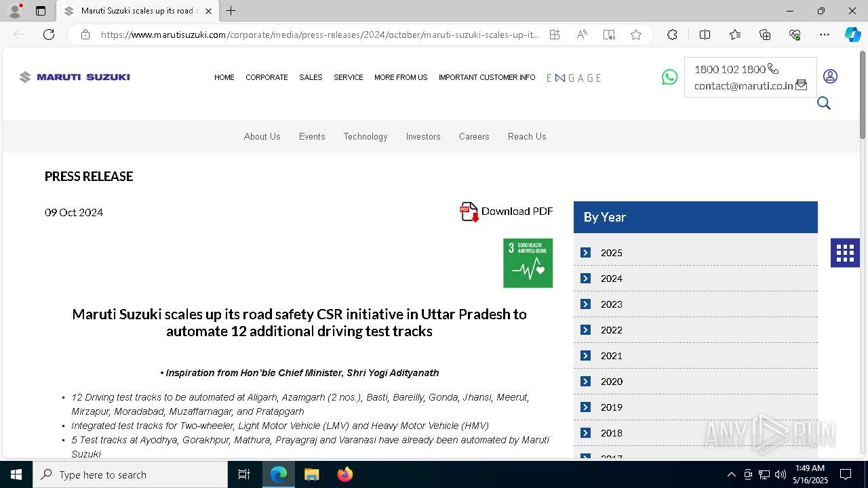Open the browser profile avatar icon

coord(15,11)
